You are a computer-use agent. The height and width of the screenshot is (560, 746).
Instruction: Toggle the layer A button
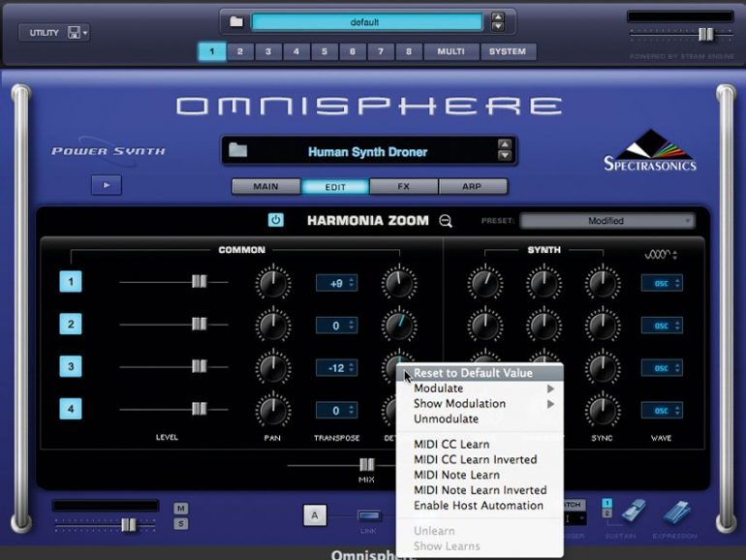point(315,515)
